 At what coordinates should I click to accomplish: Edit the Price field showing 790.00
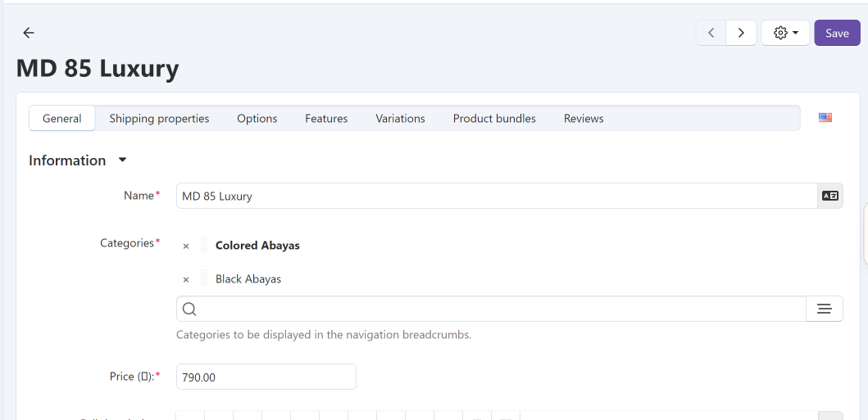(x=266, y=377)
